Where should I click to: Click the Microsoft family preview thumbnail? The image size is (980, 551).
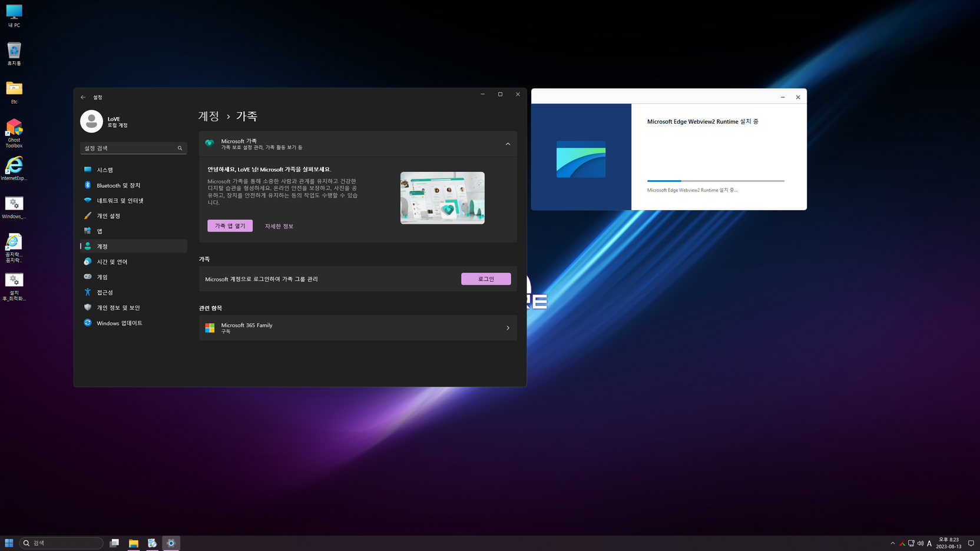coord(442,198)
